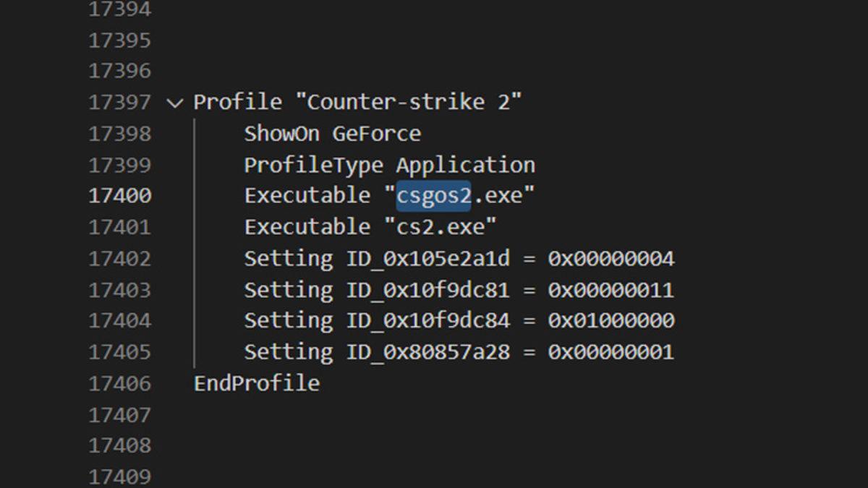Click setting ID_0x10f9dc84
Screen dimensions: 868x488
coord(427,320)
